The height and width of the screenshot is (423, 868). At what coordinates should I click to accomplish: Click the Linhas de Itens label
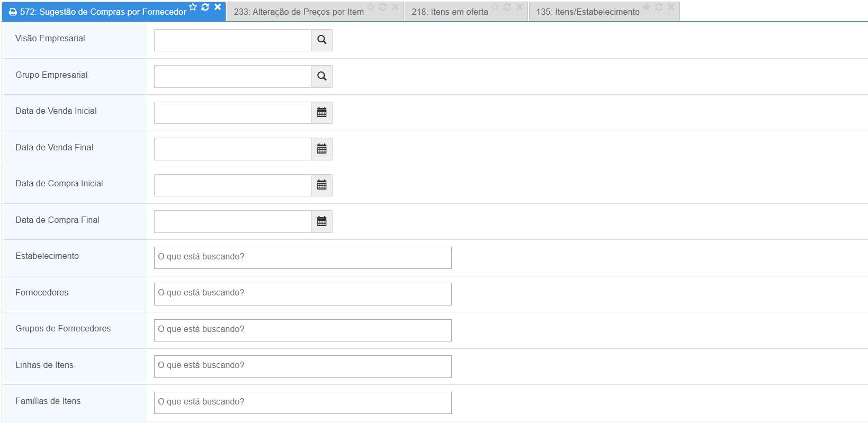44,365
